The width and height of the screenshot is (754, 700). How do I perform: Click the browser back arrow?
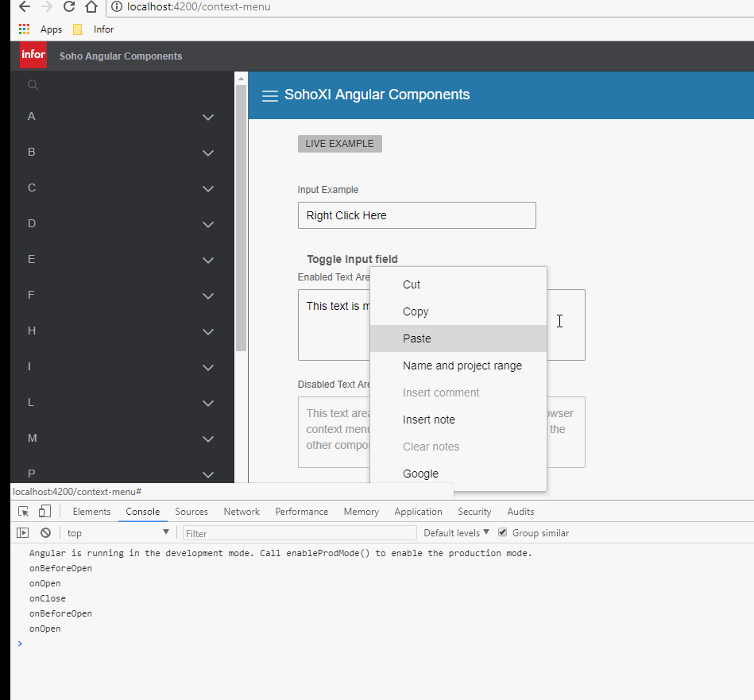pos(24,6)
